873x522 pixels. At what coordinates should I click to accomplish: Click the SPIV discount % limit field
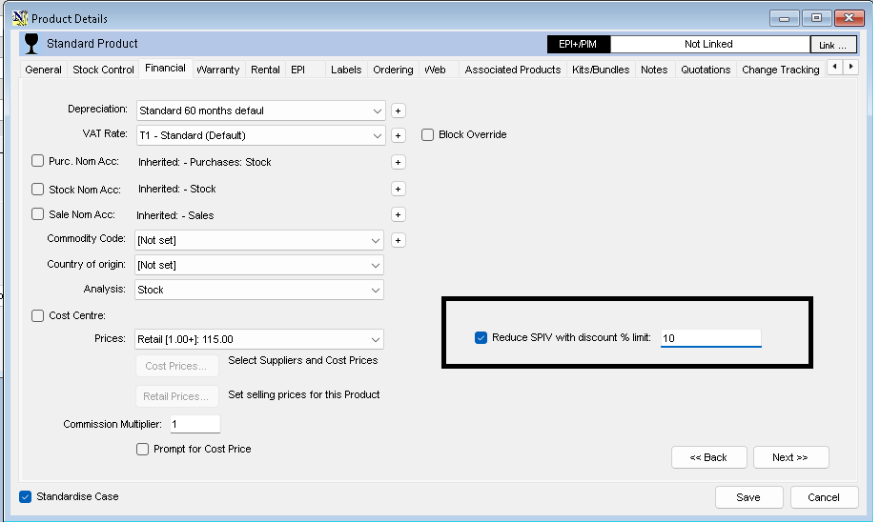[710, 338]
